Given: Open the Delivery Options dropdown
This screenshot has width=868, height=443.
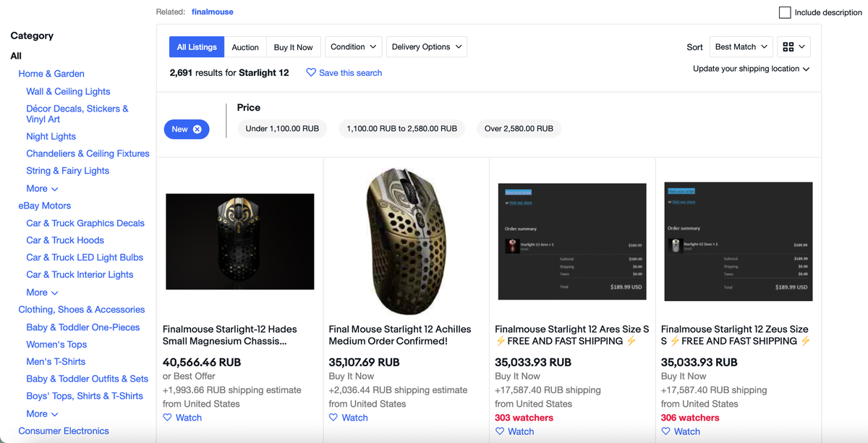Looking at the screenshot, I should 426,47.
